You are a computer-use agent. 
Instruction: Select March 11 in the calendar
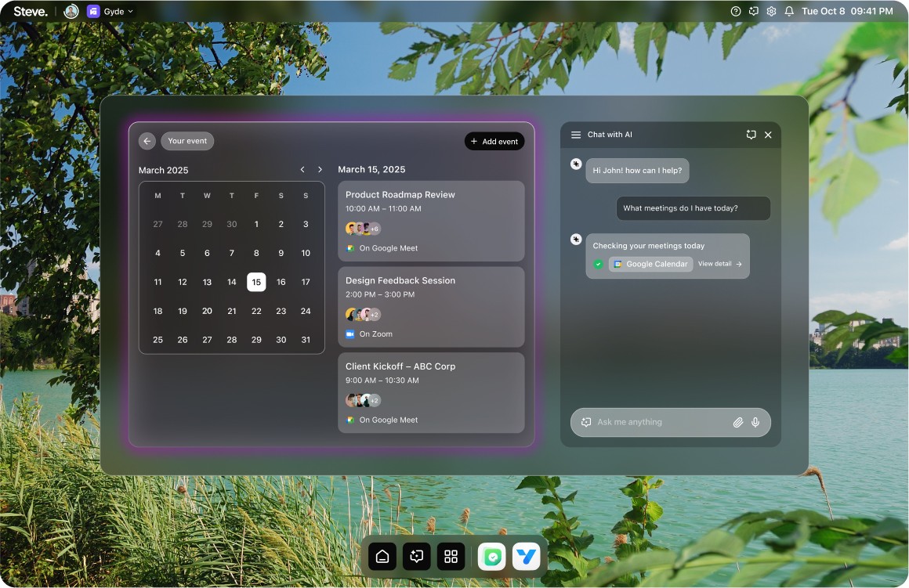pos(158,282)
